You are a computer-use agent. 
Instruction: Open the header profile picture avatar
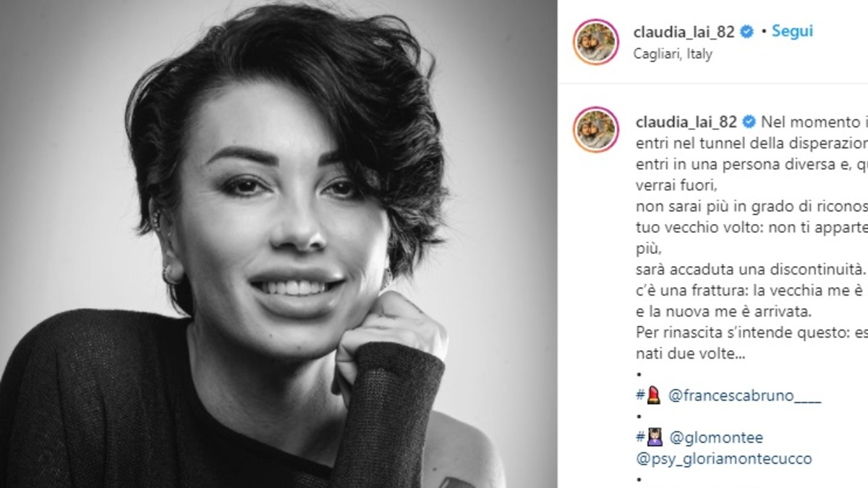(596, 41)
